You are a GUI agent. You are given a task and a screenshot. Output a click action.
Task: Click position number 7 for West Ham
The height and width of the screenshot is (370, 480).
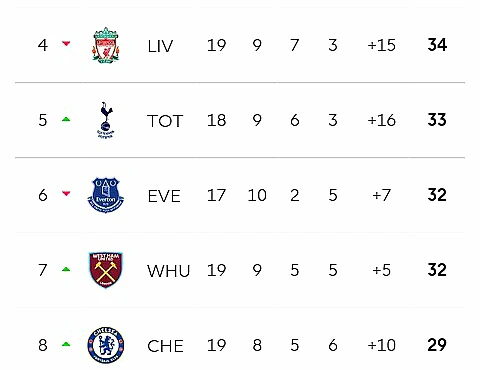(43, 270)
